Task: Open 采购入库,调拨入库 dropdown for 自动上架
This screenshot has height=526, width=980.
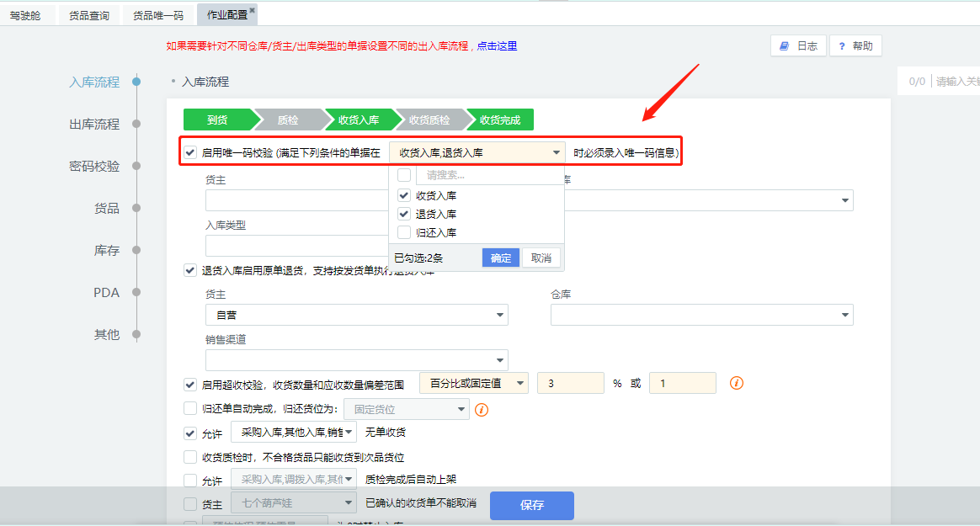Action: [x=294, y=479]
